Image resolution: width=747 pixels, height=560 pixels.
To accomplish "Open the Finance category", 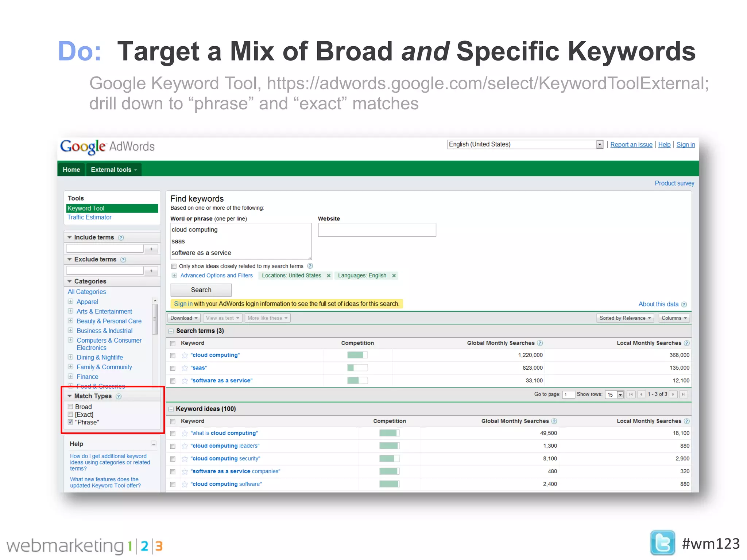I will [87, 377].
